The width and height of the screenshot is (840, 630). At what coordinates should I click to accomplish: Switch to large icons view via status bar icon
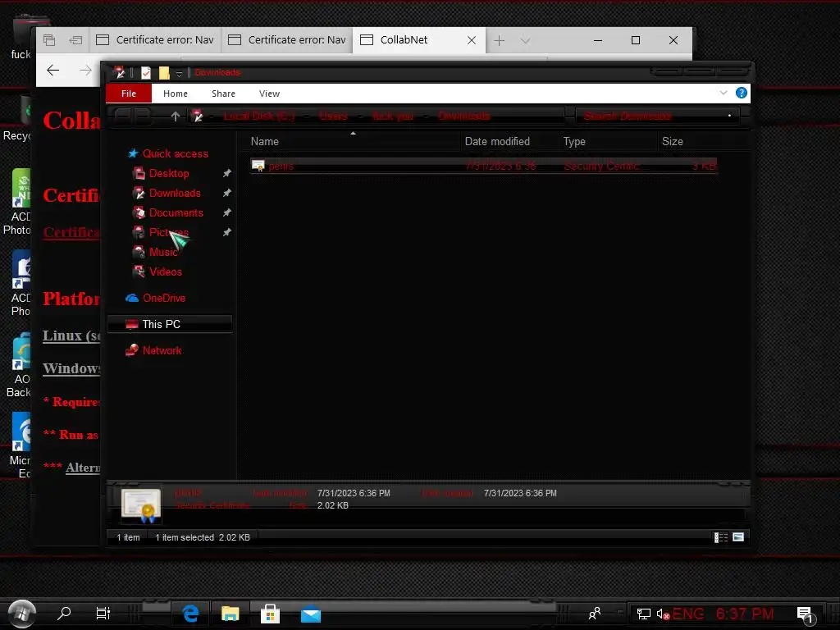tap(738, 536)
